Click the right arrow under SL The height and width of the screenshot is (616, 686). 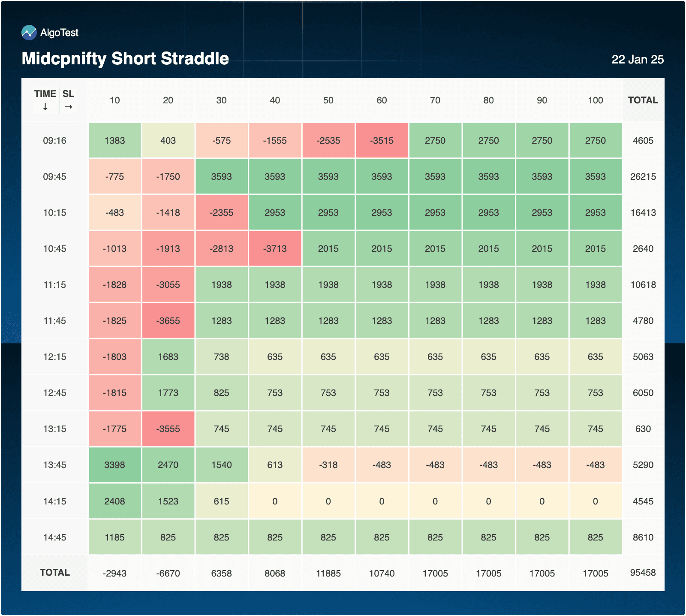pyautogui.click(x=68, y=107)
